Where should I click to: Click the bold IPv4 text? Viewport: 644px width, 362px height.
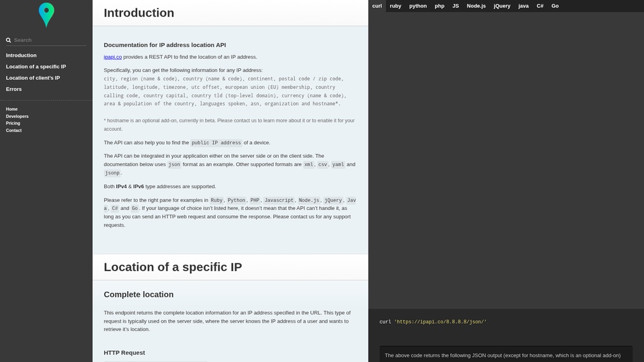click(121, 187)
